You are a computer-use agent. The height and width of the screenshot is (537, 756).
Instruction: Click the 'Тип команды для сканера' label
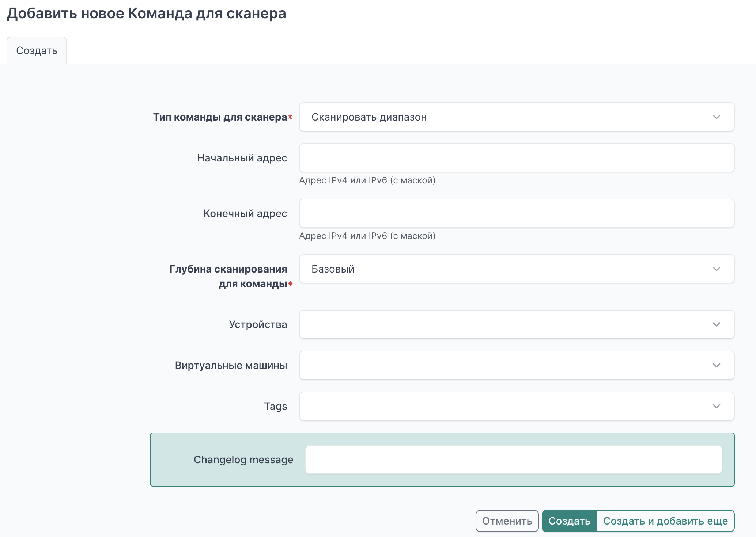[x=220, y=117]
